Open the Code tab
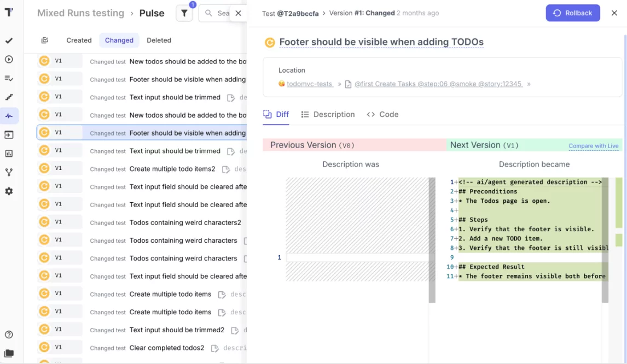 [382, 114]
